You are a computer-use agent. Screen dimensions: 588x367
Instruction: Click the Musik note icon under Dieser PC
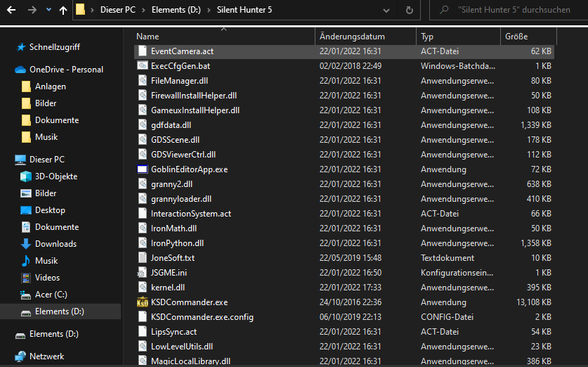[x=26, y=261]
